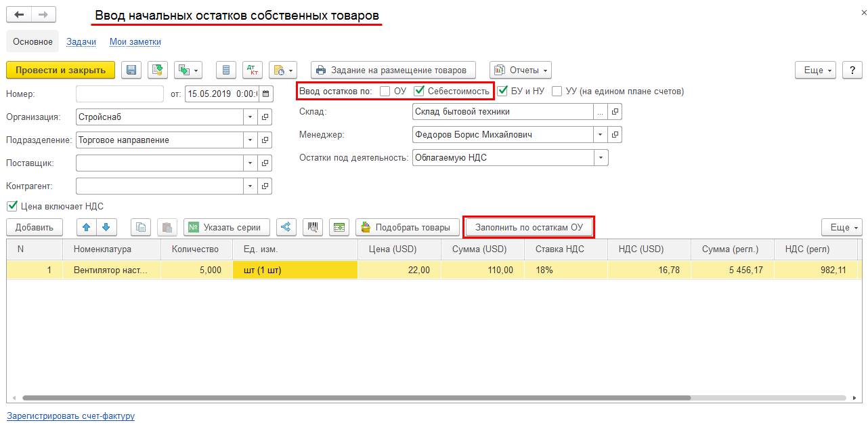Viewport: 868px width, 425px height.
Task: Enable the ОУ checkbox
Action: tap(385, 91)
